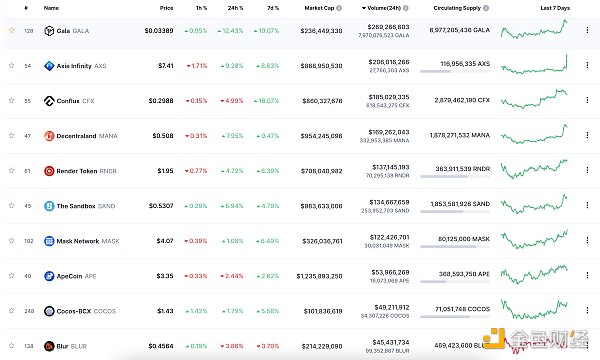Open Decentraland's 7-day sparkline chart
Viewport: 600px width, 360px height.
[x=534, y=134]
